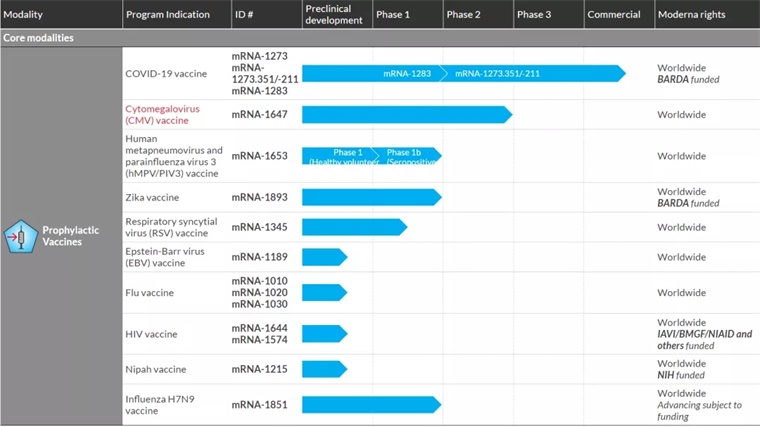Screen dimensions: 760x427
Task: Click the Modality column header
Action: click(x=23, y=14)
